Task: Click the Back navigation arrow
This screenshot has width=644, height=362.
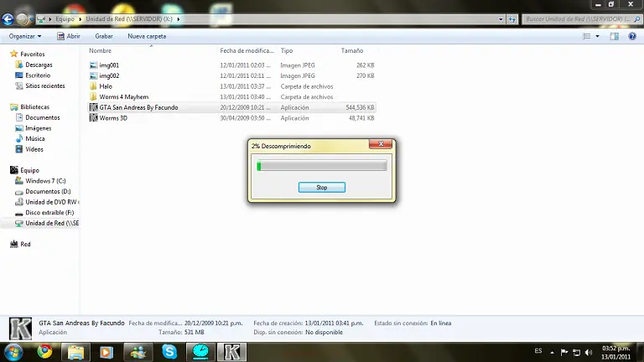Action: pos(8,19)
